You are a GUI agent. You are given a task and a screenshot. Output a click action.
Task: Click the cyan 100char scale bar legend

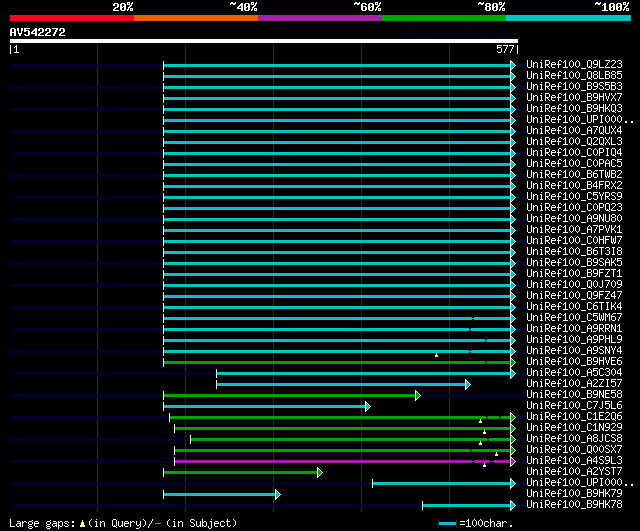pos(447,523)
